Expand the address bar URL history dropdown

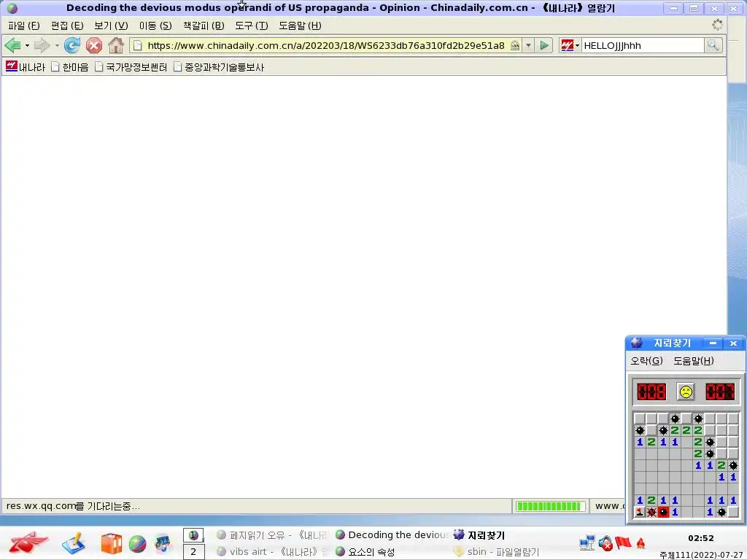coord(528,46)
